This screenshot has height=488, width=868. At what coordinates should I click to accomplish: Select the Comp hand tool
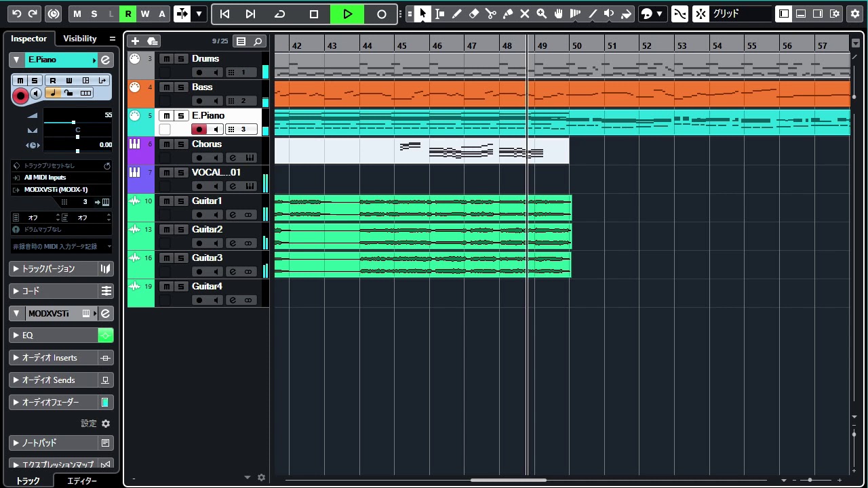[x=558, y=14]
